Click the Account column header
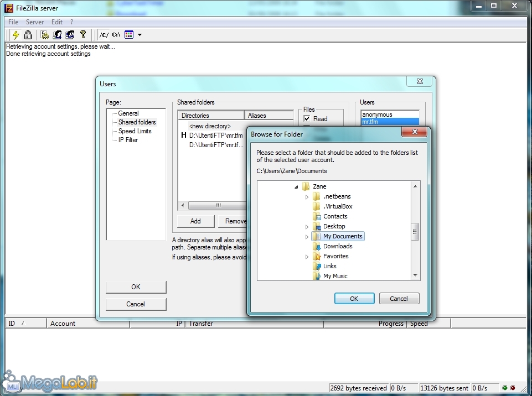Image resolution: width=532 pixels, height=396 pixels. click(88, 324)
